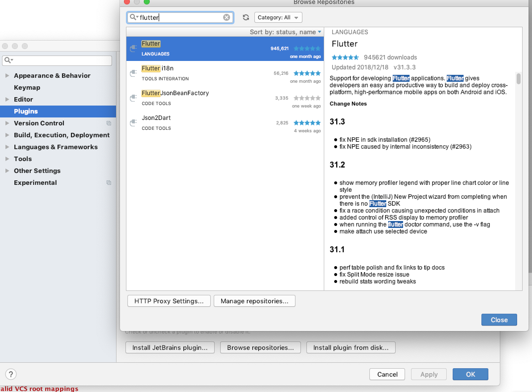Click Cancel in the Settings window

[387, 374]
